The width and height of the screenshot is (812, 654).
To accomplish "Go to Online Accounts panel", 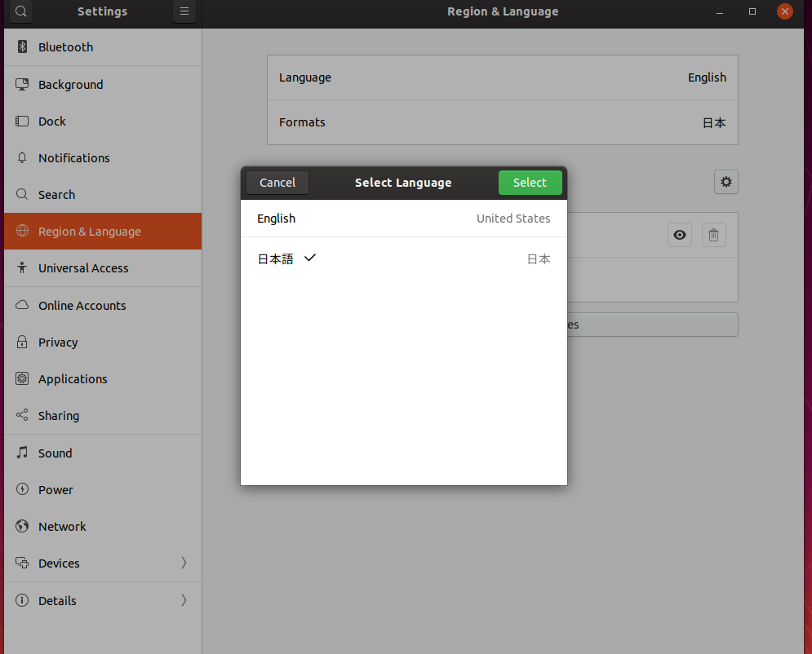I will pyautogui.click(x=103, y=305).
